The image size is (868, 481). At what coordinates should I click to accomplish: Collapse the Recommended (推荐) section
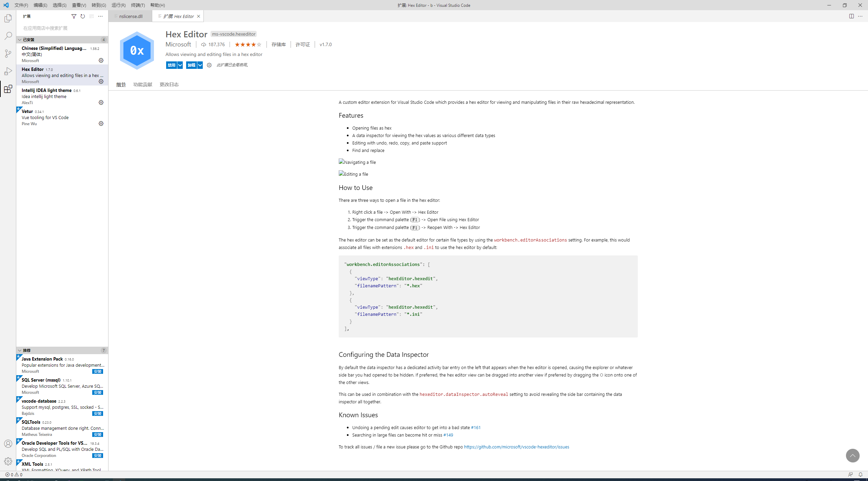(62, 350)
